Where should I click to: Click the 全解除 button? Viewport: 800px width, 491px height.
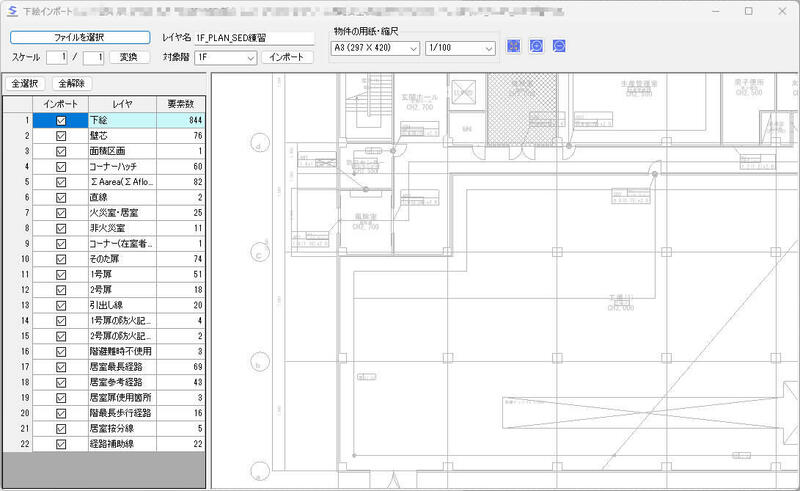pyautogui.click(x=72, y=84)
